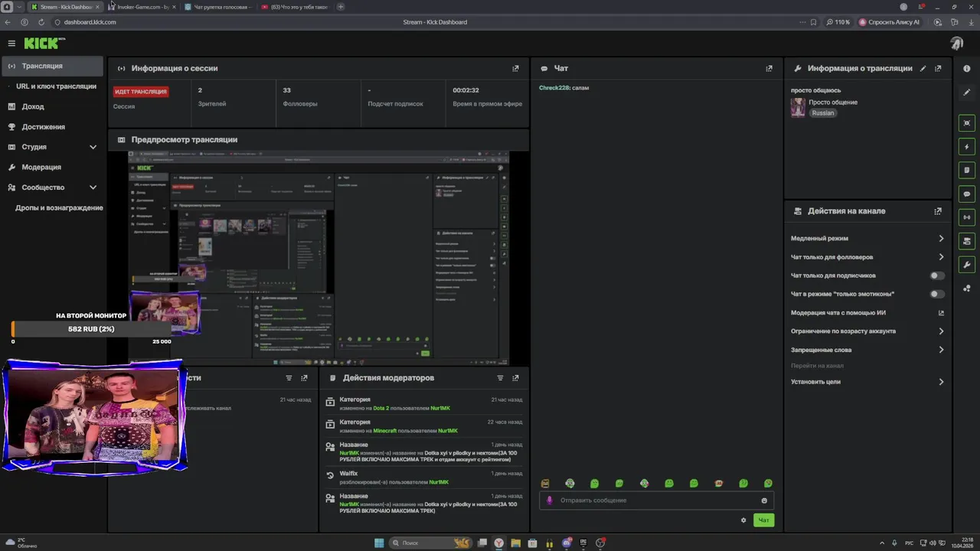980x551 pixels.
Task: Pop out the stream information panel
Action: point(938,68)
